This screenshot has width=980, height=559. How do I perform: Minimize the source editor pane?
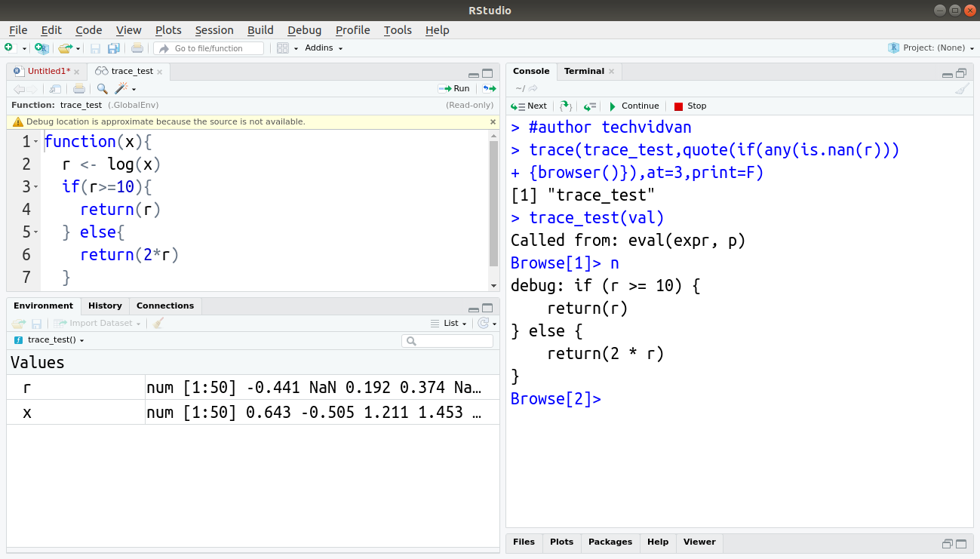click(473, 74)
